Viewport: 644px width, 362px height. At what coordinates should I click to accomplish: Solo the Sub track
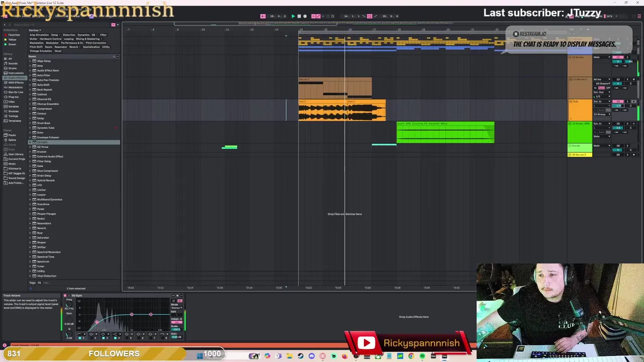coord(627,102)
